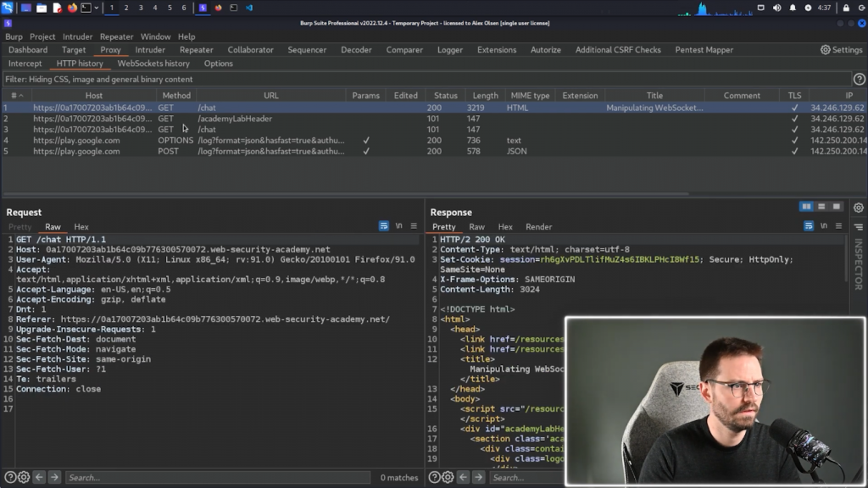Open the Inspector settings gear icon

858,208
